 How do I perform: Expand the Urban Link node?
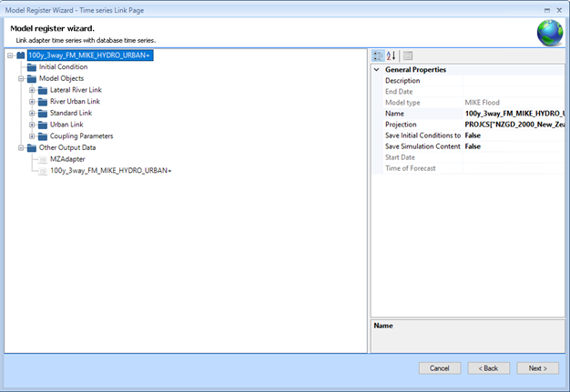point(32,125)
